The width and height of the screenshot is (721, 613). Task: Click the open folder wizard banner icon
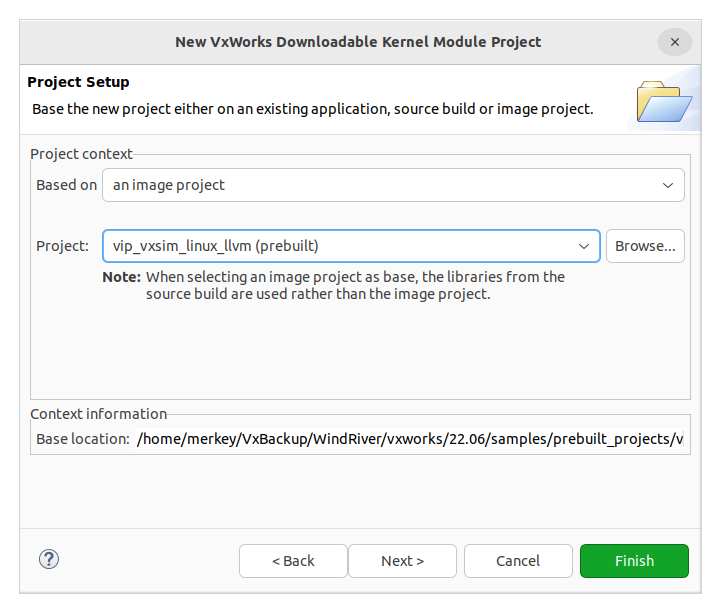(664, 101)
